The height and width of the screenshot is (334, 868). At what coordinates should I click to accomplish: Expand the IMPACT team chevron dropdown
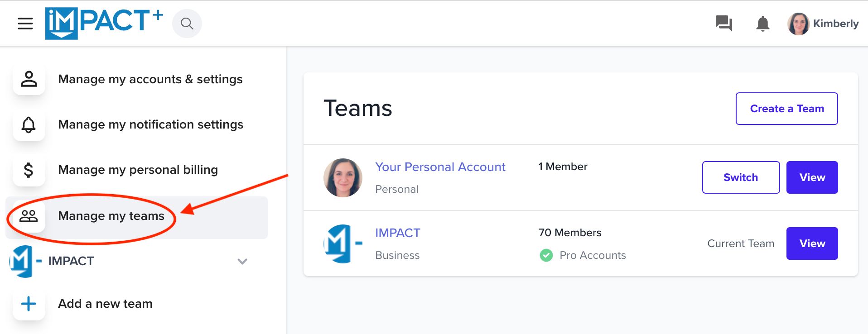point(242,262)
